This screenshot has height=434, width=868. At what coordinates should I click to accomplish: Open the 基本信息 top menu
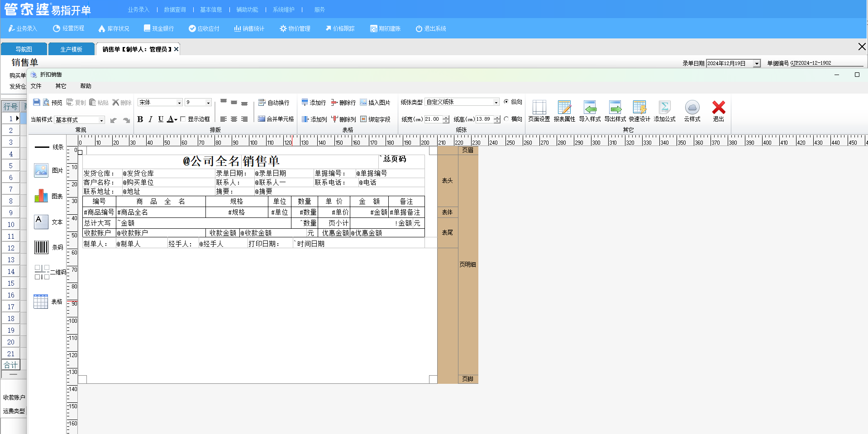pos(211,9)
